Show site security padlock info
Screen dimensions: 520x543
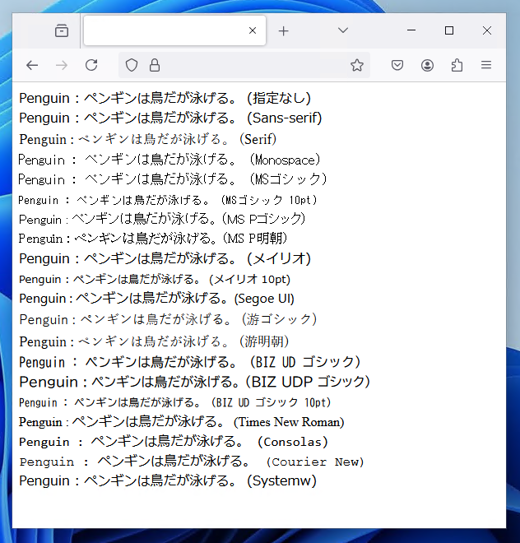click(154, 65)
